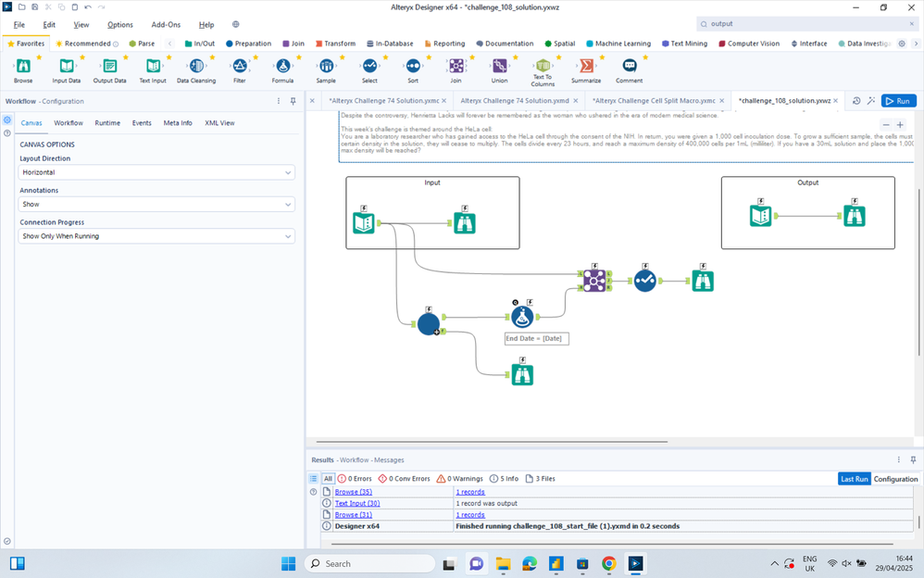The width and height of the screenshot is (924, 578).
Task: Pick the Data Cleansing tool
Action: click(195, 67)
